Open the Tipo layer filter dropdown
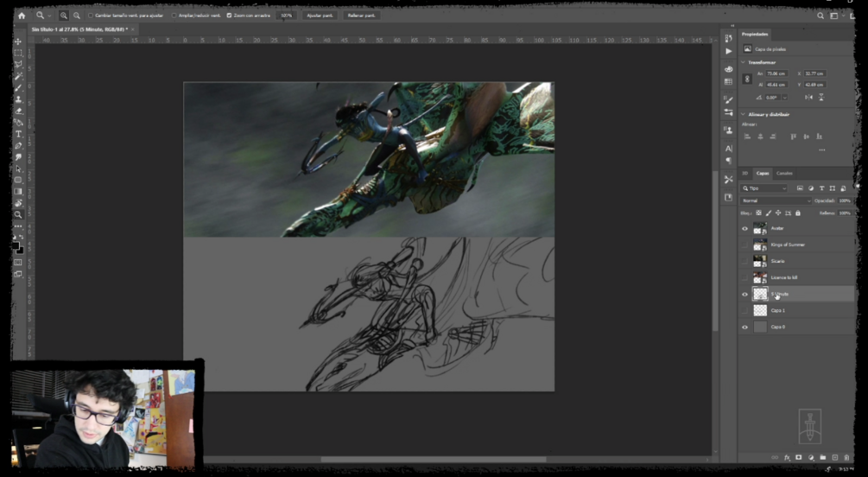The image size is (868, 477). click(764, 188)
